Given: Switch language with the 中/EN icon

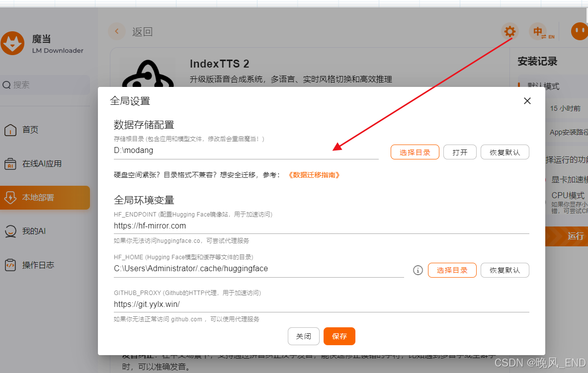Looking at the screenshot, I should pyautogui.click(x=542, y=32).
